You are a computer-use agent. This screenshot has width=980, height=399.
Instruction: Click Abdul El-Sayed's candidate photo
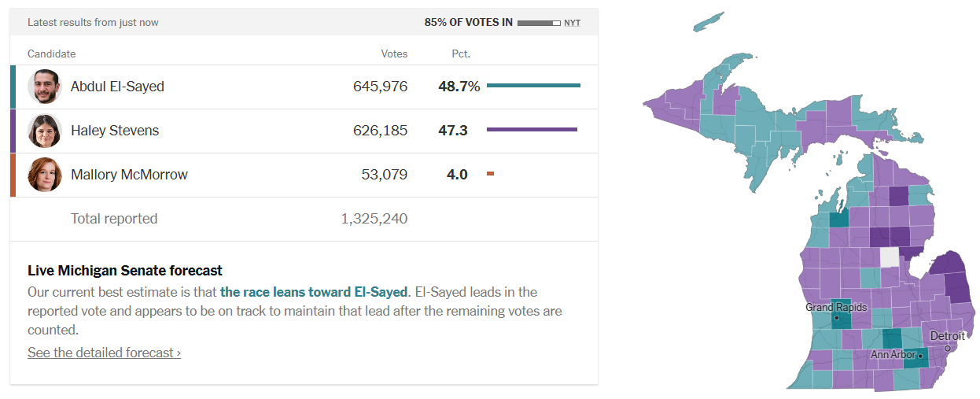[44, 87]
